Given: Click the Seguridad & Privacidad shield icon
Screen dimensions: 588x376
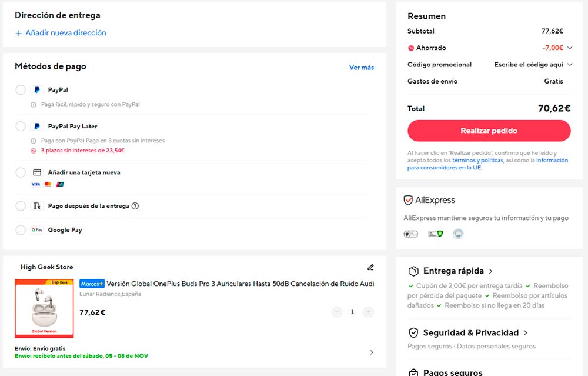Looking at the screenshot, I should [x=413, y=332].
